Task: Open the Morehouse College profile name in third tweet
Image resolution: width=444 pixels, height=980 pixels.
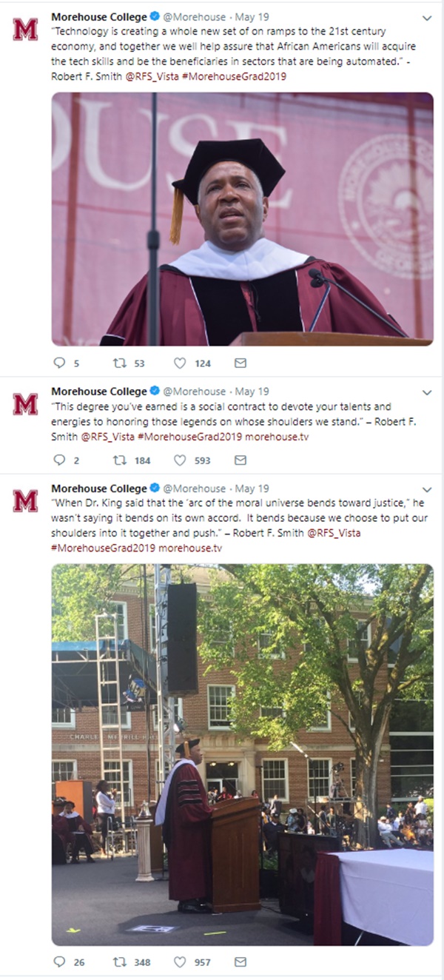Action: (99, 489)
